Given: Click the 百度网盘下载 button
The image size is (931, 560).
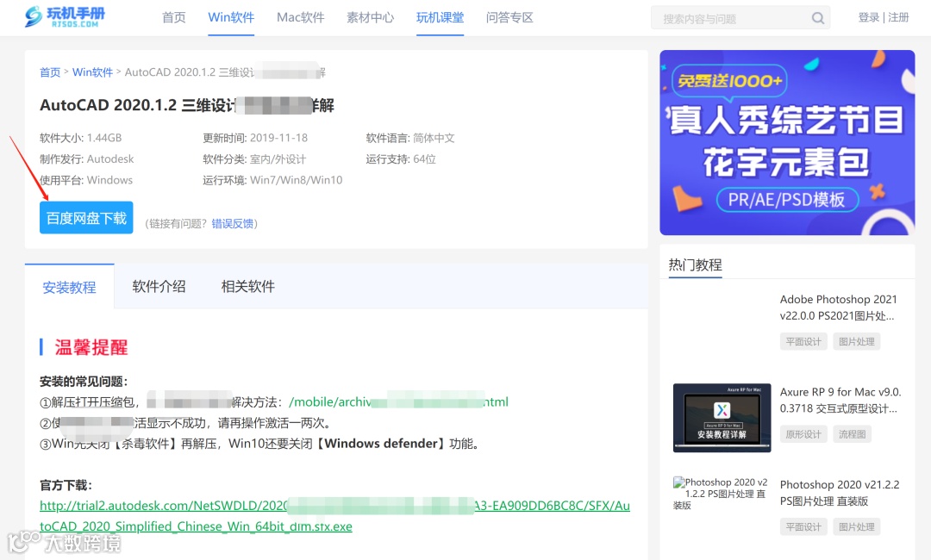Looking at the screenshot, I should pos(86,218).
